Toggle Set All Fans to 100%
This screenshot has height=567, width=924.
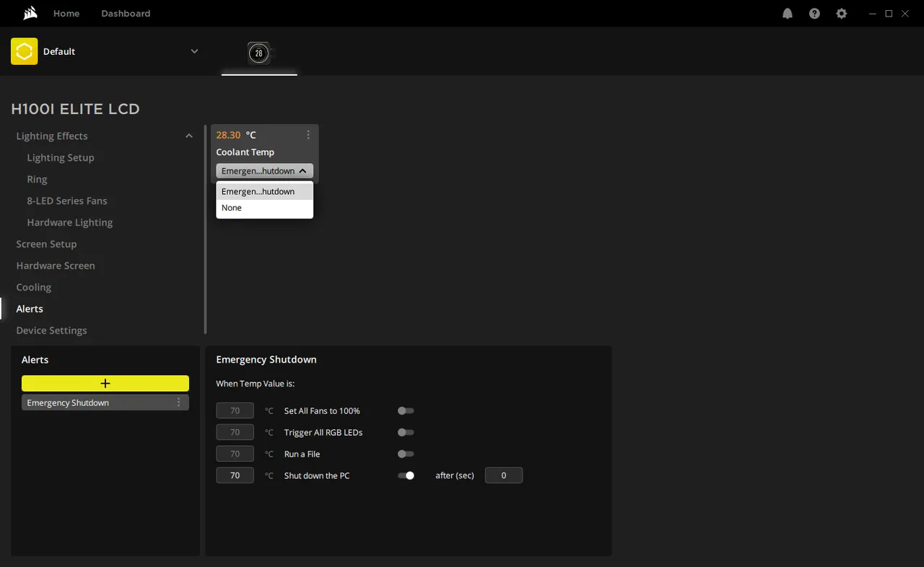click(406, 410)
